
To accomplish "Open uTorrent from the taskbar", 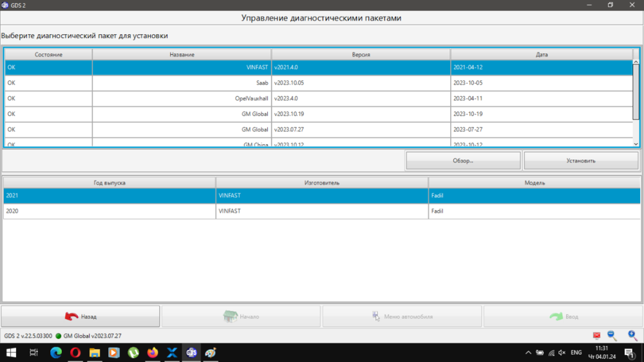I will 133,352.
